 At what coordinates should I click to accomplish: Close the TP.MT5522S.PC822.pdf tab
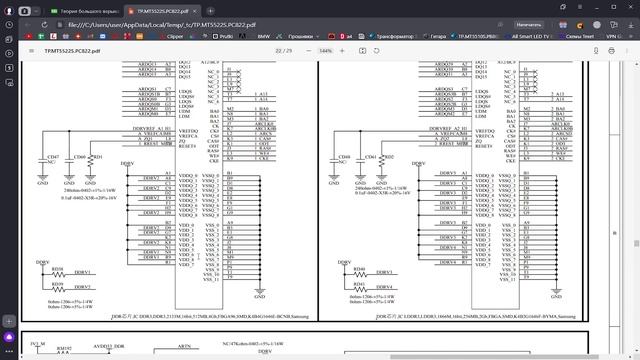pyautogui.click(x=195, y=11)
